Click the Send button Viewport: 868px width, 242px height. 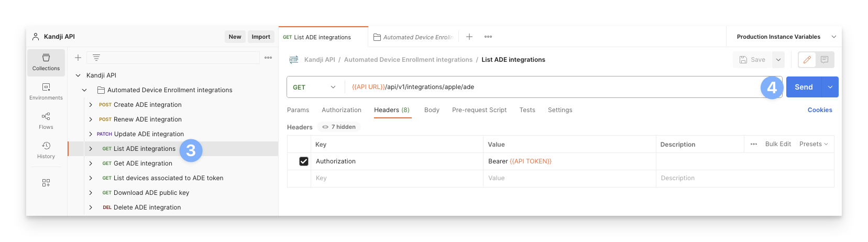pos(804,87)
